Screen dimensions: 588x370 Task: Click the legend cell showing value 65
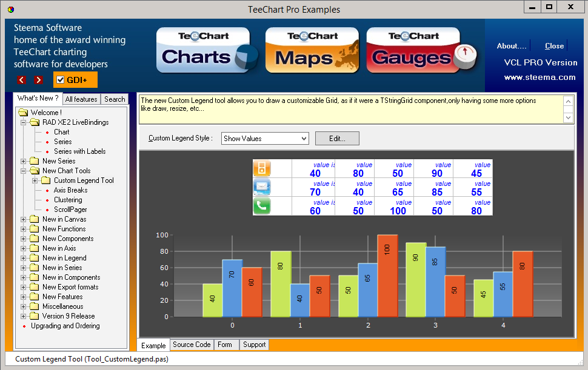tap(394, 187)
